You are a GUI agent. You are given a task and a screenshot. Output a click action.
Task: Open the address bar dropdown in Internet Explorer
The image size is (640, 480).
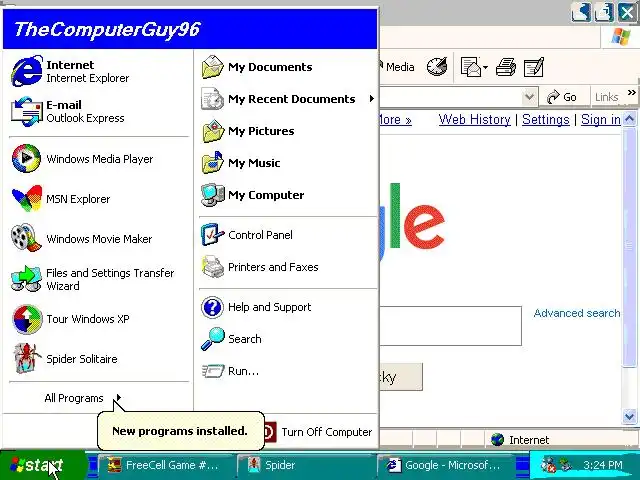pos(529,97)
